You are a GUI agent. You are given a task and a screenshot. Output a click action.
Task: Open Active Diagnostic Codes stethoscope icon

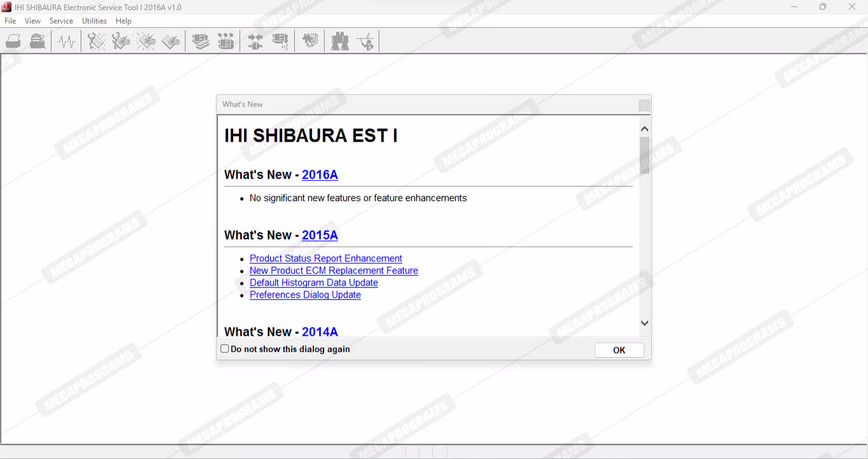coord(97,42)
